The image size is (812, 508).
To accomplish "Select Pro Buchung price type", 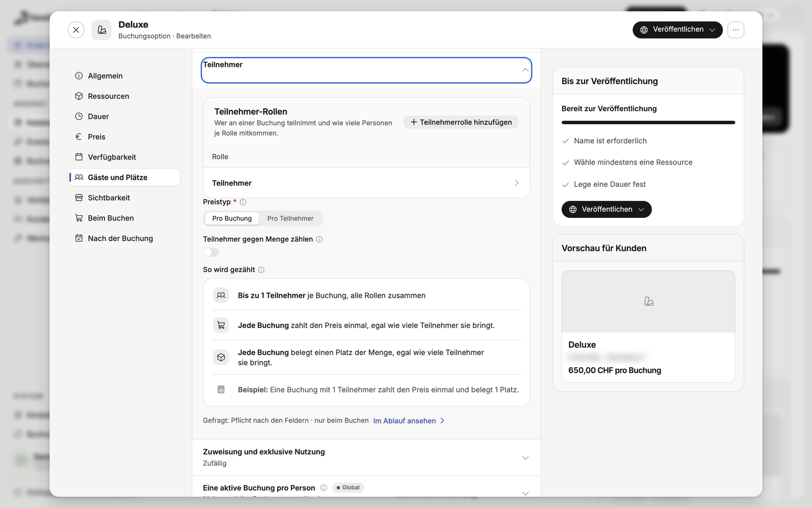I will pyautogui.click(x=232, y=218).
